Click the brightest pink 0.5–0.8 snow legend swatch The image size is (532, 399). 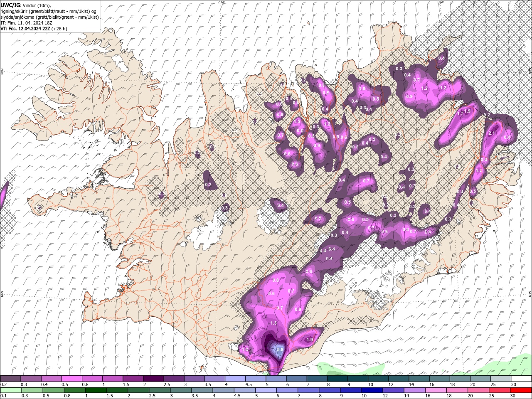pos(71,378)
